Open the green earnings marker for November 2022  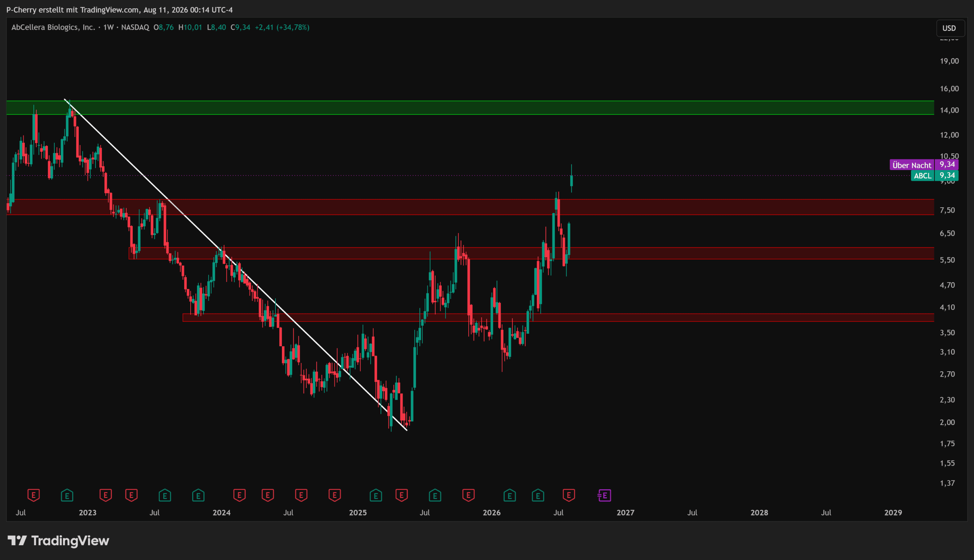67,495
